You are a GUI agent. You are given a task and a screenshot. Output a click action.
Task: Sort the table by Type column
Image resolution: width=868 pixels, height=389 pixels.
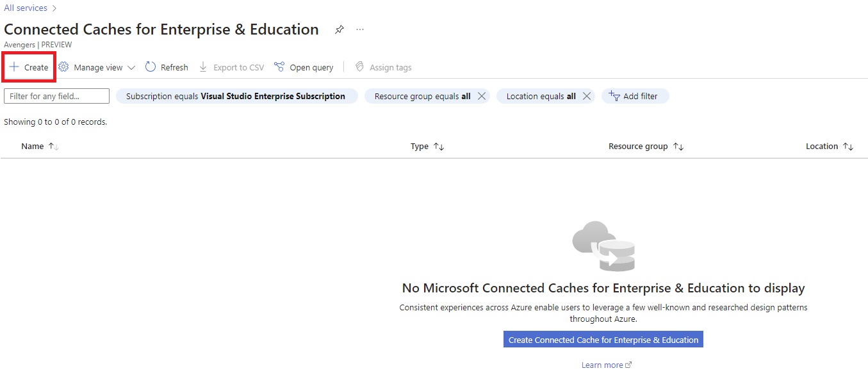click(427, 146)
